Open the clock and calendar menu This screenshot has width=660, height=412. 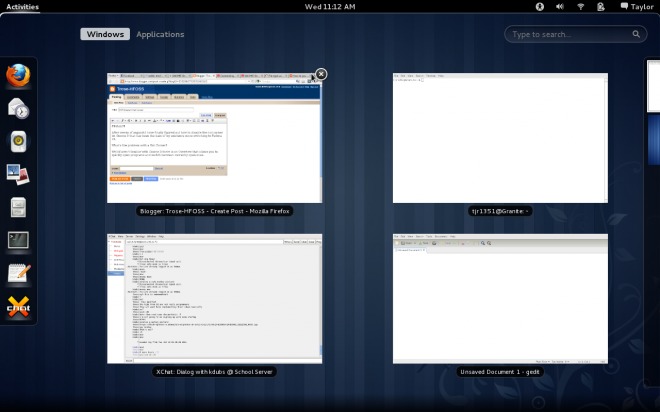(x=330, y=7)
